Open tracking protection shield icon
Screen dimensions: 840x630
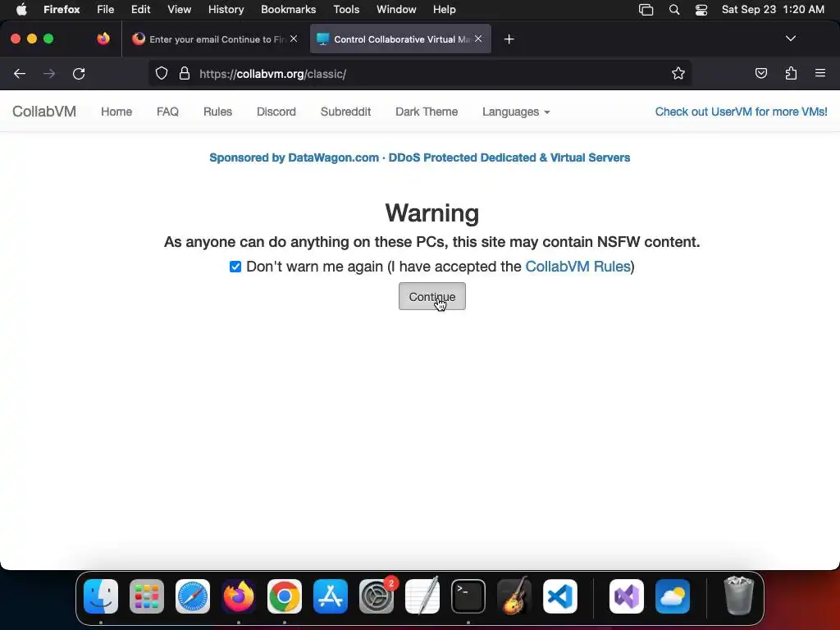click(162, 73)
